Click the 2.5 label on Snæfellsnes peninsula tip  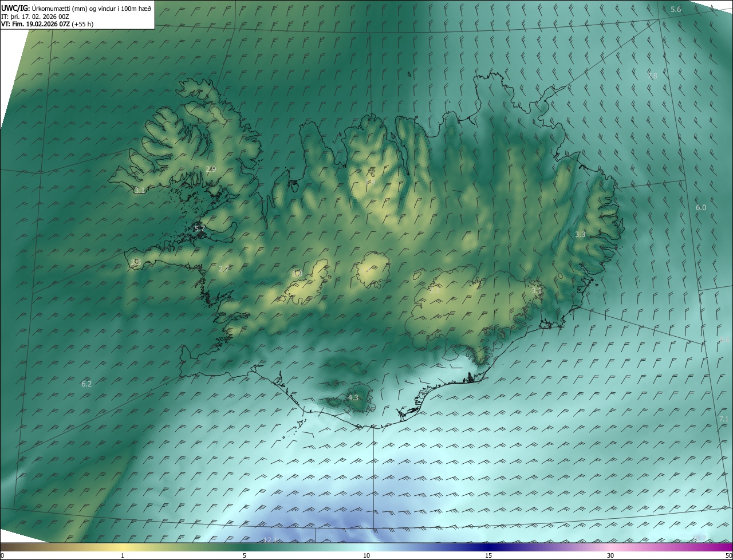click(x=135, y=262)
